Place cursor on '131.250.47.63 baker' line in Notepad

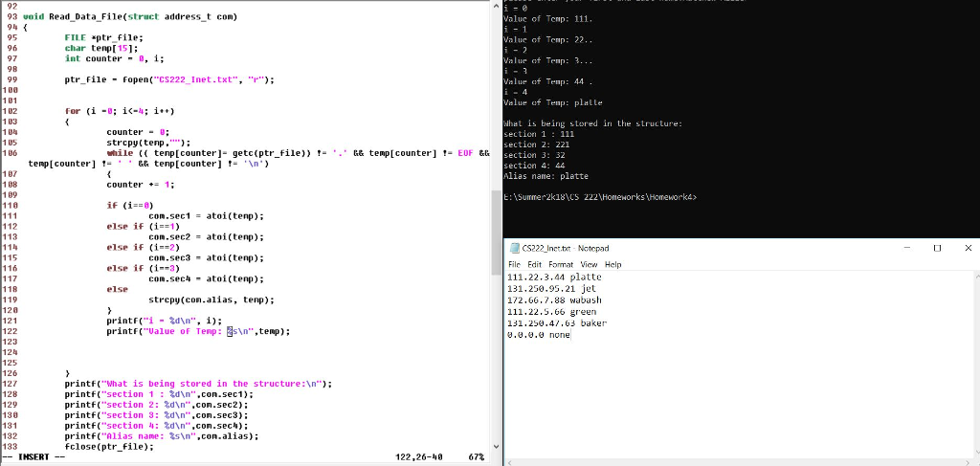pos(556,323)
